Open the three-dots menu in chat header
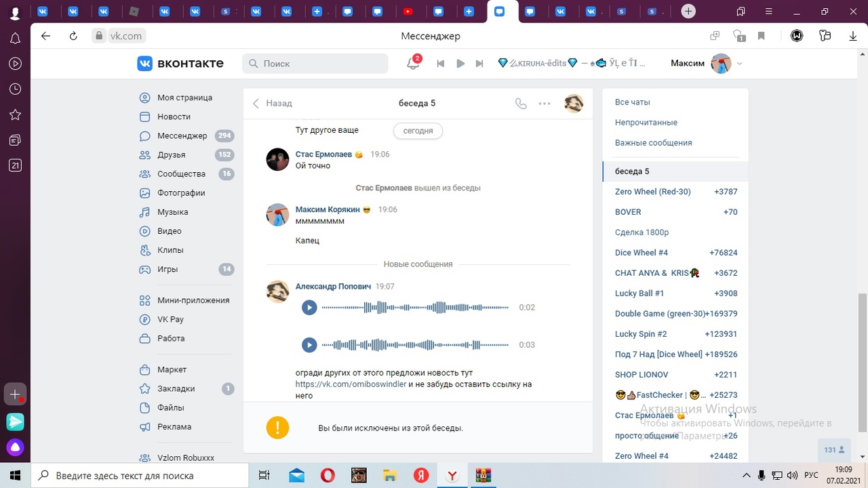Image resolution: width=868 pixels, height=488 pixels. [545, 104]
